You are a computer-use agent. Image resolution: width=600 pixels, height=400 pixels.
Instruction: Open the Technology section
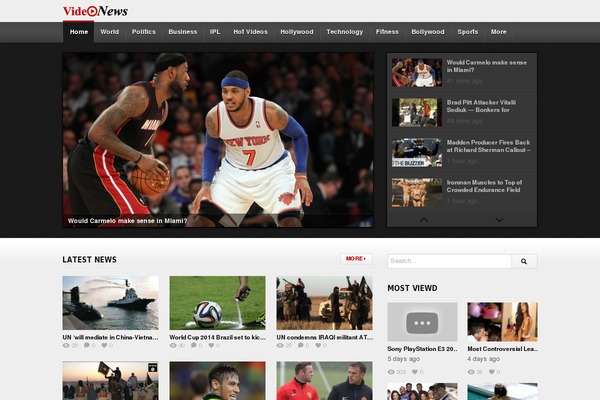click(x=344, y=32)
